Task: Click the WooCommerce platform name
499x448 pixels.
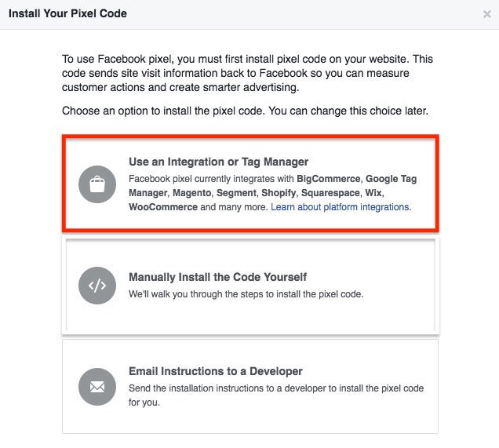Action: [x=163, y=207]
